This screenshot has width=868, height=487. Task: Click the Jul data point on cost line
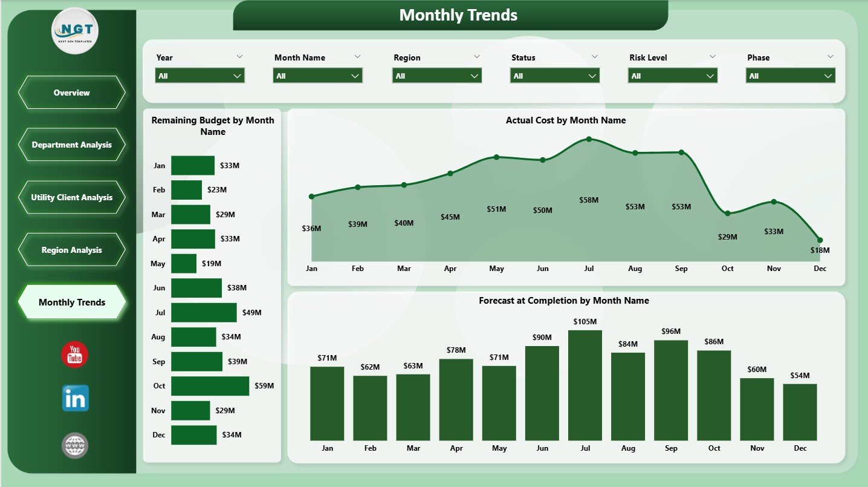pos(589,139)
